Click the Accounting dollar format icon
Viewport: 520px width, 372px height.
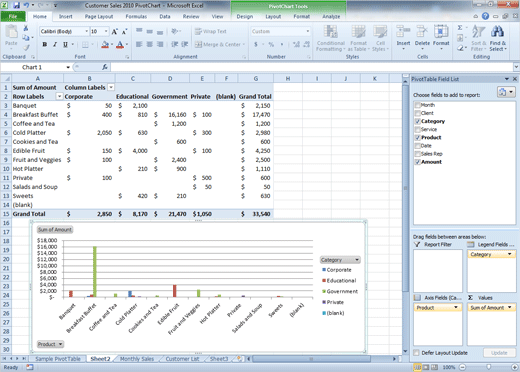tap(256, 44)
